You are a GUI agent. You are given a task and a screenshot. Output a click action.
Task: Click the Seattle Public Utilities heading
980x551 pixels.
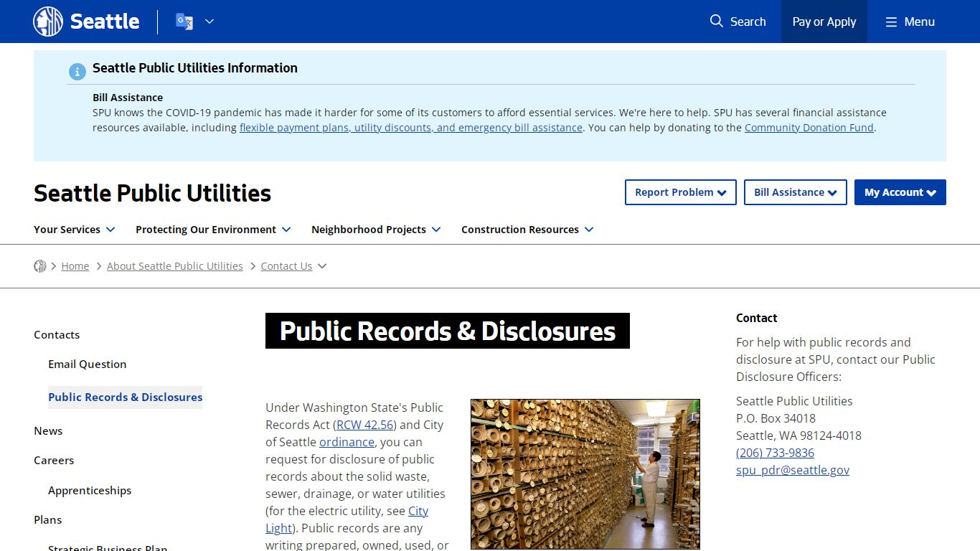coord(153,193)
